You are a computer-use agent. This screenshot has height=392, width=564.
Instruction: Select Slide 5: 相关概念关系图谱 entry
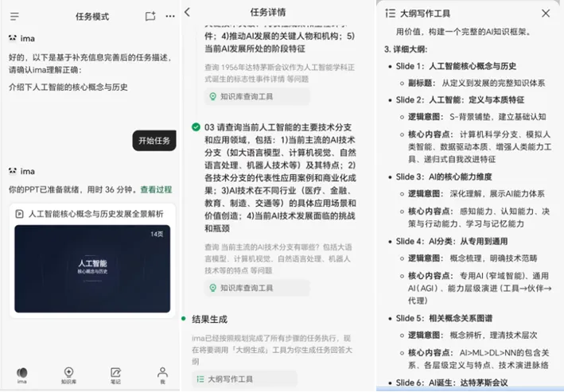pyautogui.click(x=444, y=318)
